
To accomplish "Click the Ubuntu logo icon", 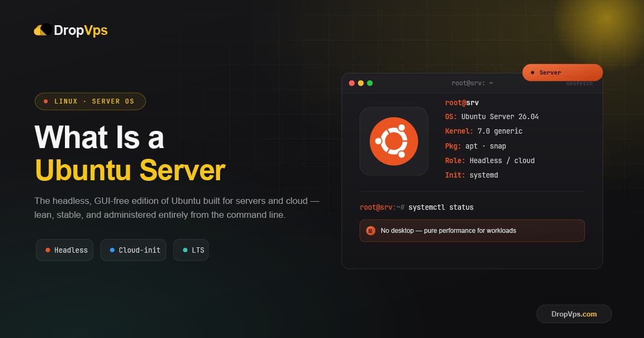I will click(394, 141).
